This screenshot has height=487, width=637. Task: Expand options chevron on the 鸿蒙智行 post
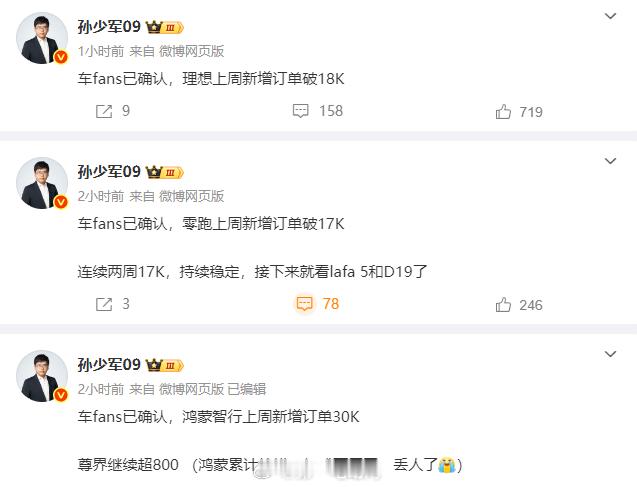click(x=610, y=354)
